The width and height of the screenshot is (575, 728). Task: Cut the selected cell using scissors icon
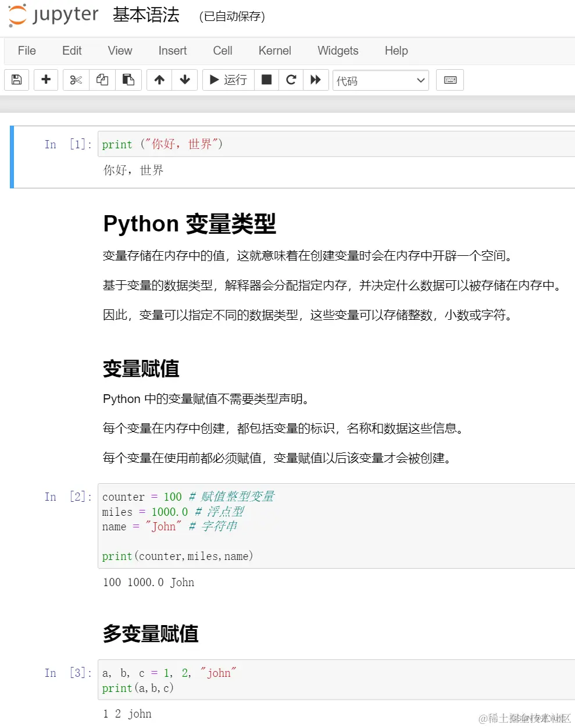[76, 80]
